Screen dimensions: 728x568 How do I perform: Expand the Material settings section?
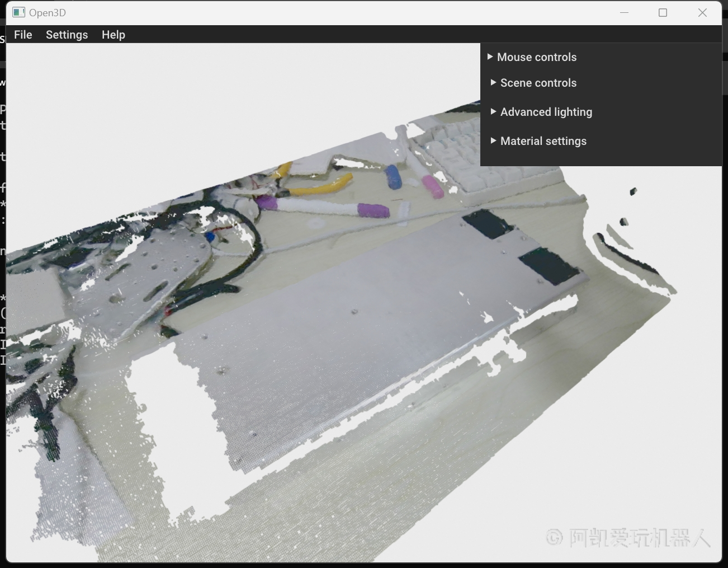click(x=543, y=141)
